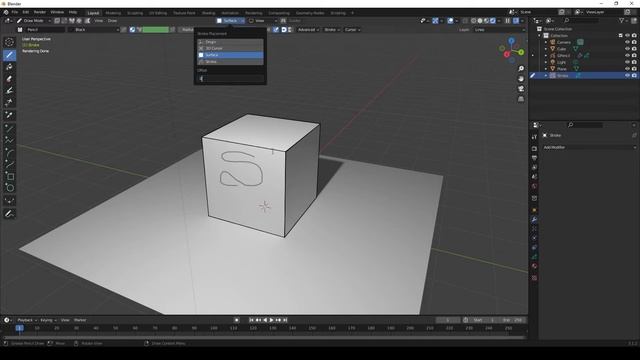
Task: Hide the Cube object in outliner
Action: coord(627,49)
